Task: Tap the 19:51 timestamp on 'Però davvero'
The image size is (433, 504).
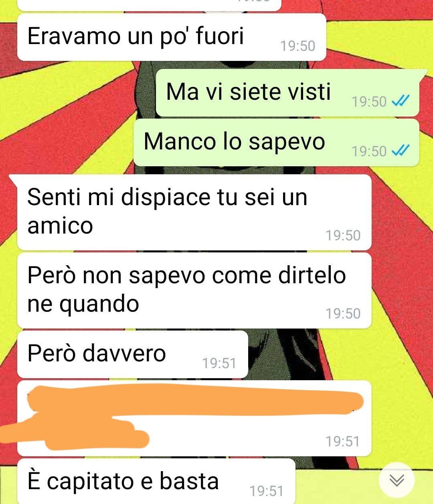Action: click(x=219, y=363)
